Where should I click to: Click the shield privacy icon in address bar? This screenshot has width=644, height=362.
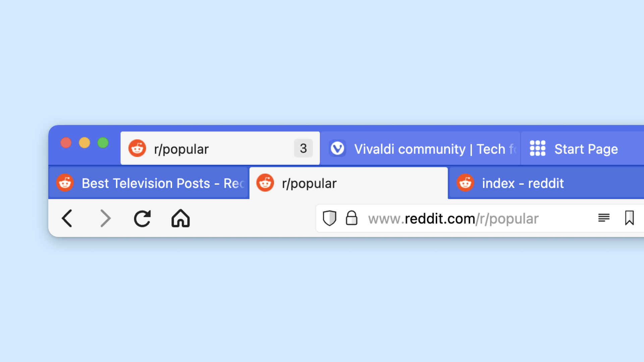329,218
